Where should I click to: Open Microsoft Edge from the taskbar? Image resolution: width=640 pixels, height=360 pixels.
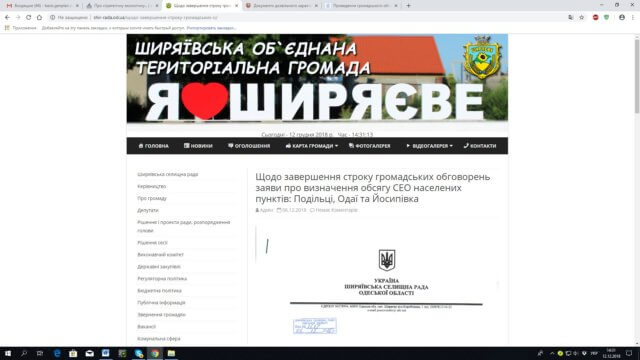click(57, 353)
